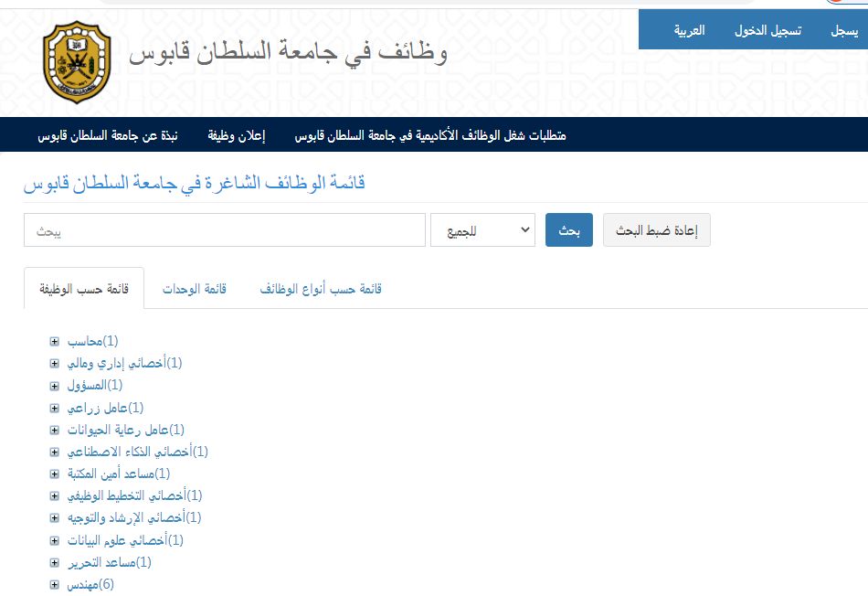Switch to the قائمة الوحدات tab
The image size is (868, 596).
[x=195, y=289]
